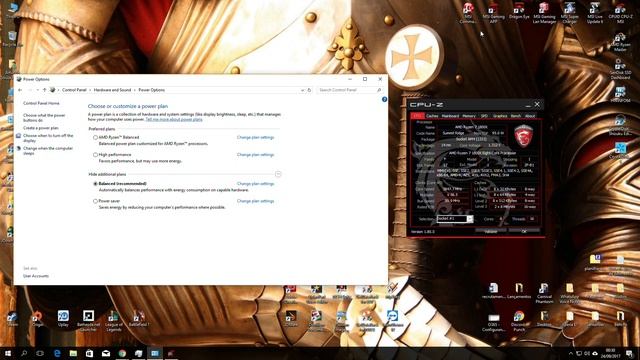Viewport: 640px width, 360px height.
Task: Open Action Center notifications icon
Action: pyautogui.click(x=630, y=353)
